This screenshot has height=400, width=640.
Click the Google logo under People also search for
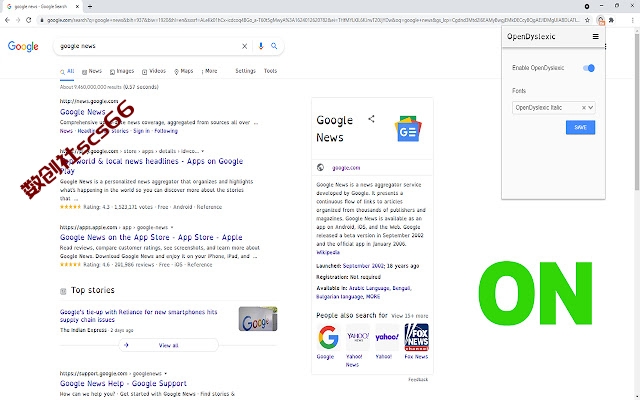point(329,337)
